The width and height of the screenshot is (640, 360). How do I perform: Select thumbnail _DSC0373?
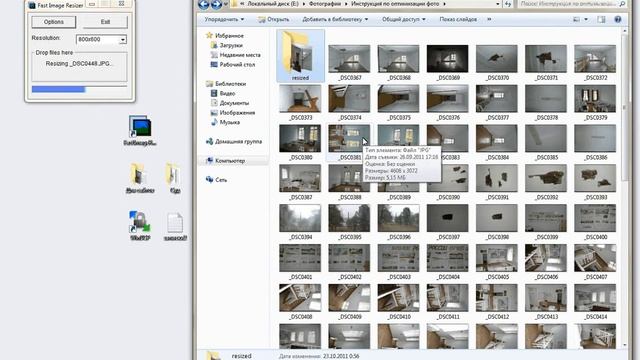pyautogui.click(x=300, y=98)
